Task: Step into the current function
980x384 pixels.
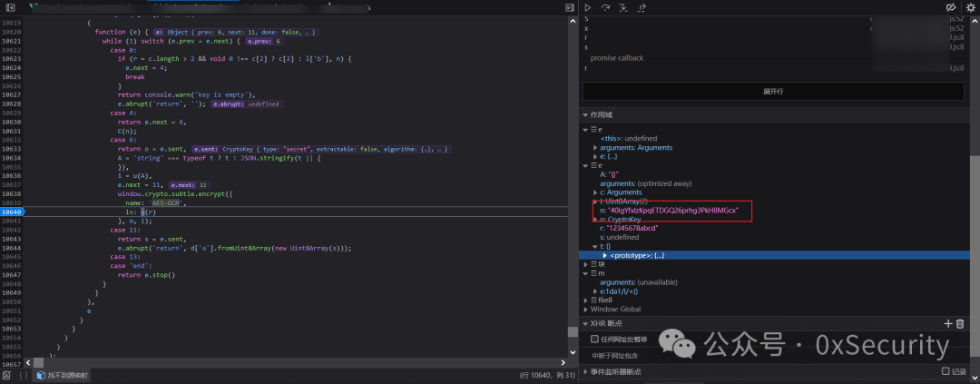Action: (x=623, y=7)
